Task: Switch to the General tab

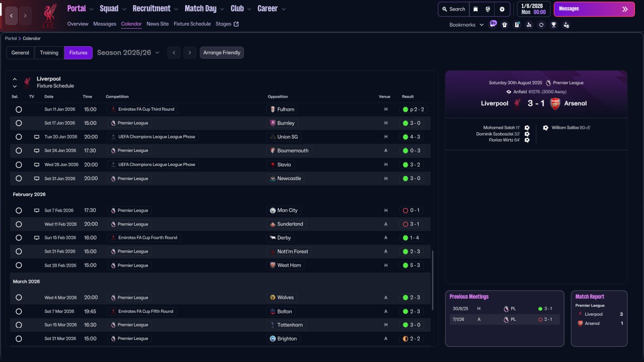Action: [x=20, y=53]
